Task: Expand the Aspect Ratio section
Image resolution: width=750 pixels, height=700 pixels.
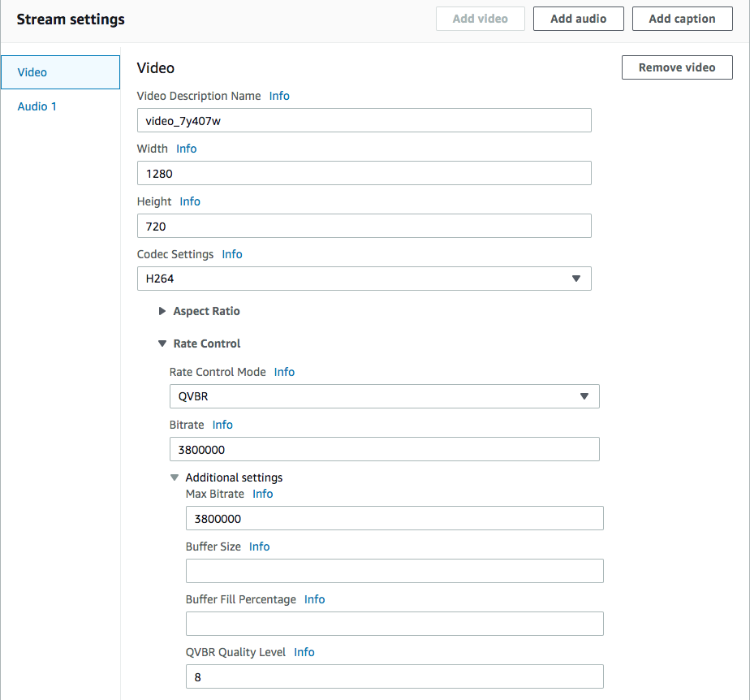Action: (x=200, y=311)
